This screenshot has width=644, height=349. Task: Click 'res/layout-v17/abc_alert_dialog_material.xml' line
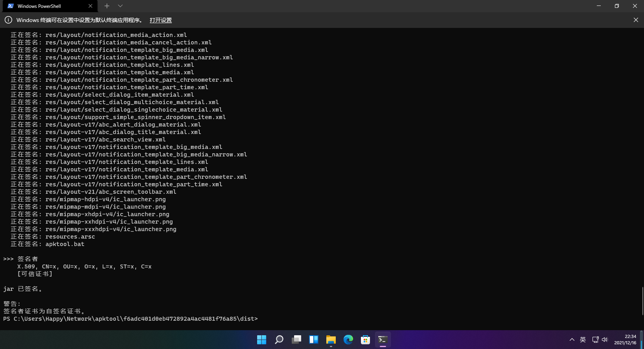106,125
